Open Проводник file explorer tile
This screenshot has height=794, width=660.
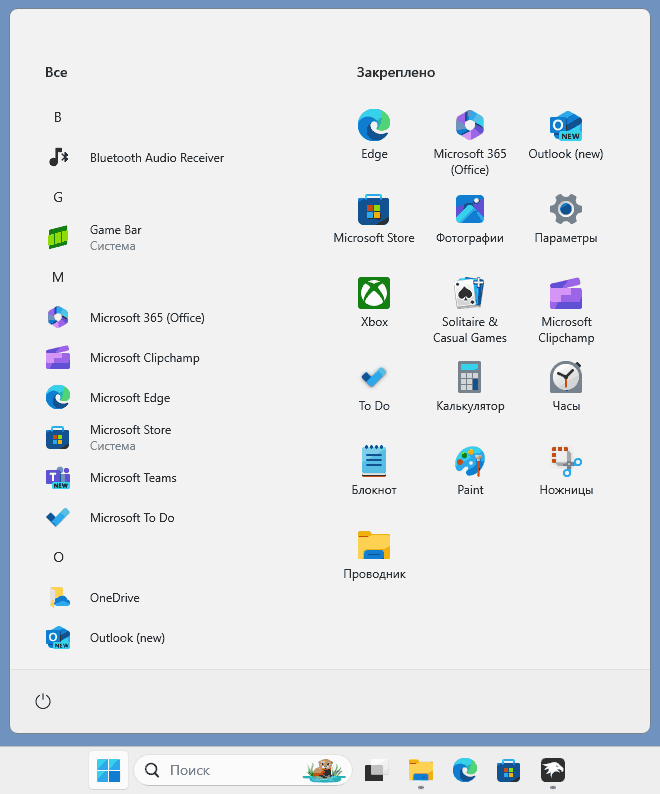(x=374, y=555)
